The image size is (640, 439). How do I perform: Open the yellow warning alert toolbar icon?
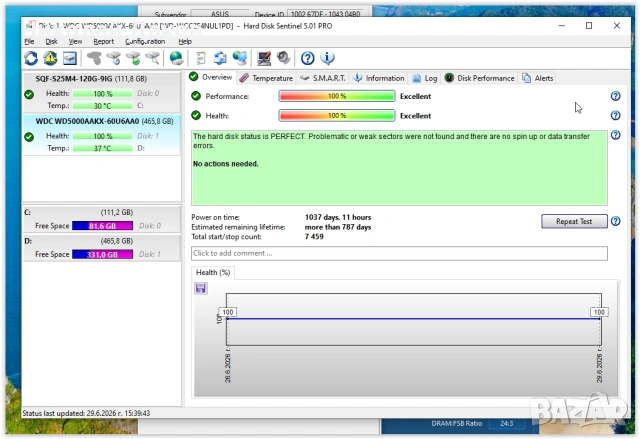click(51, 58)
